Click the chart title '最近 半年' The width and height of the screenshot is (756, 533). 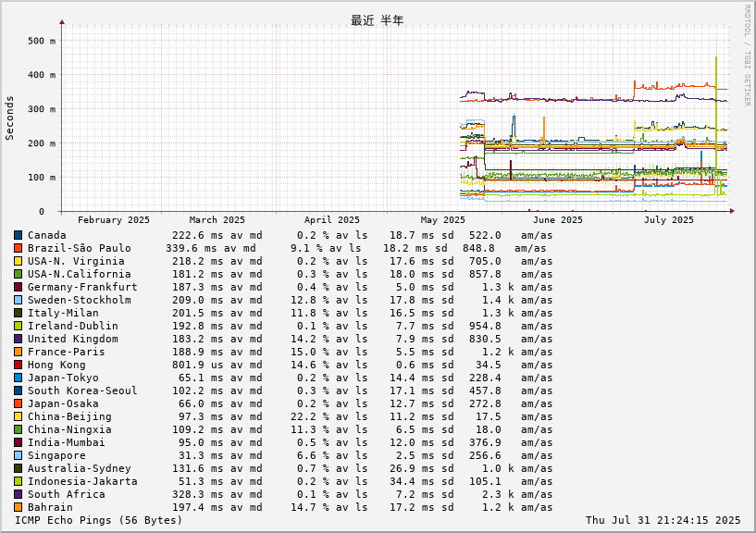point(377,20)
